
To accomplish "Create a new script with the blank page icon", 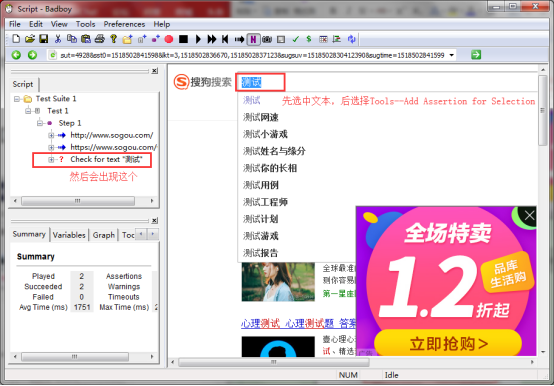I will (16, 39).
